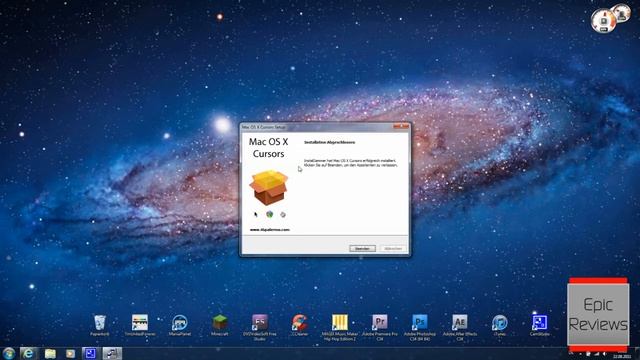Click the Beenden (finish) button in setup dialog
640x360 pixels.
tap(362, 249)
